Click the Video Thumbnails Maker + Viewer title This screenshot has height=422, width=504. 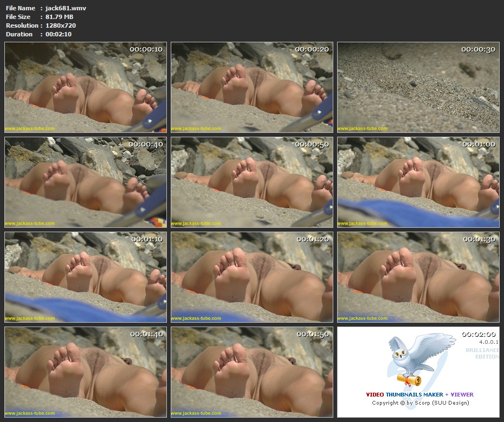click(x=419, y=394)
